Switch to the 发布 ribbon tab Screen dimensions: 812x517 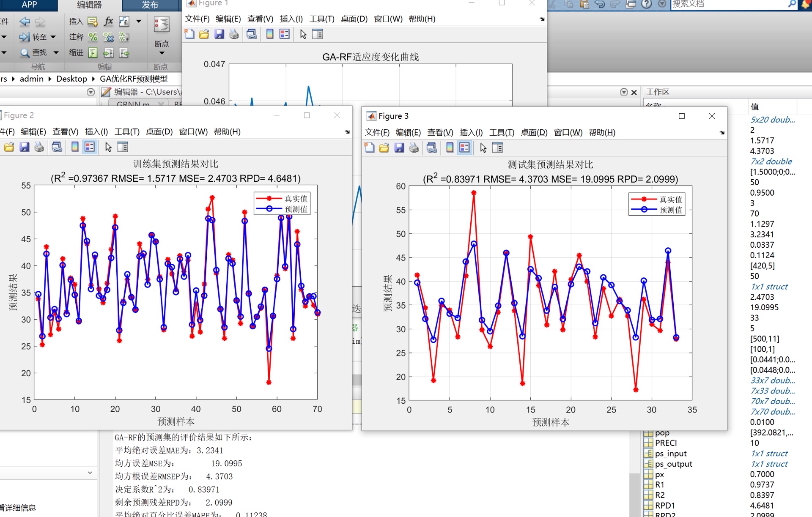(150, 5)
